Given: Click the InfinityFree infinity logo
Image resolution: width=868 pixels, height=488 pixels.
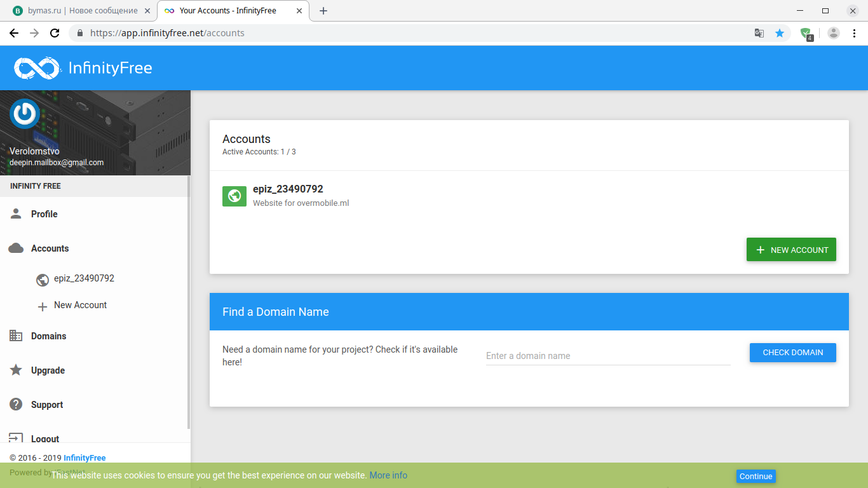Looking at the screenshot, I should pyautogui.click(x=37, y=68).
